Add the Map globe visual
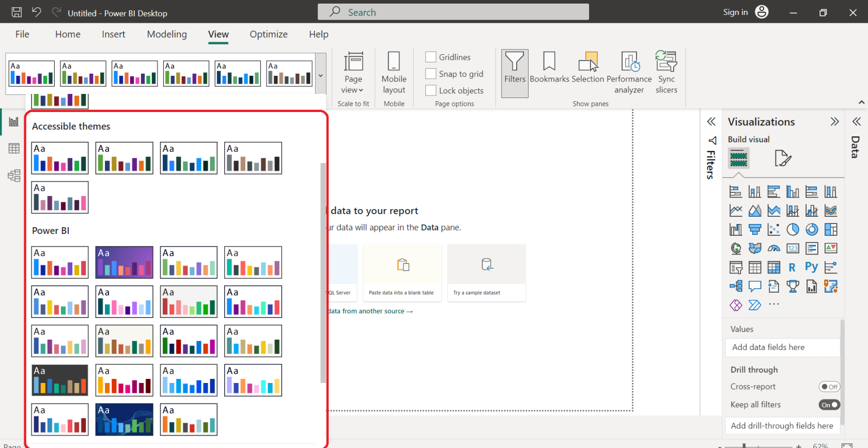The image size is (868, 448). tap(736, 248)
